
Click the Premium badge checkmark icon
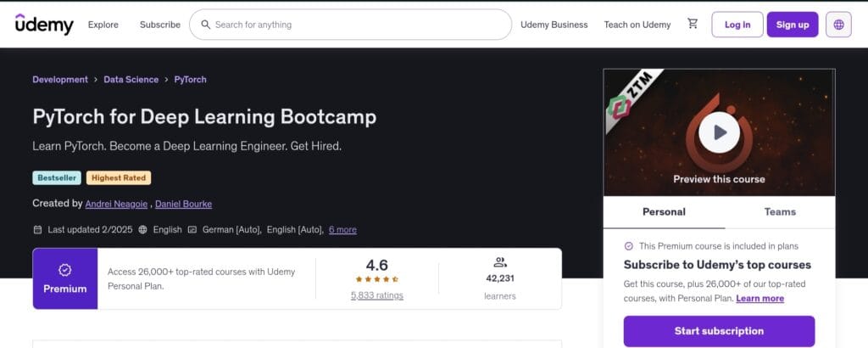64,270
